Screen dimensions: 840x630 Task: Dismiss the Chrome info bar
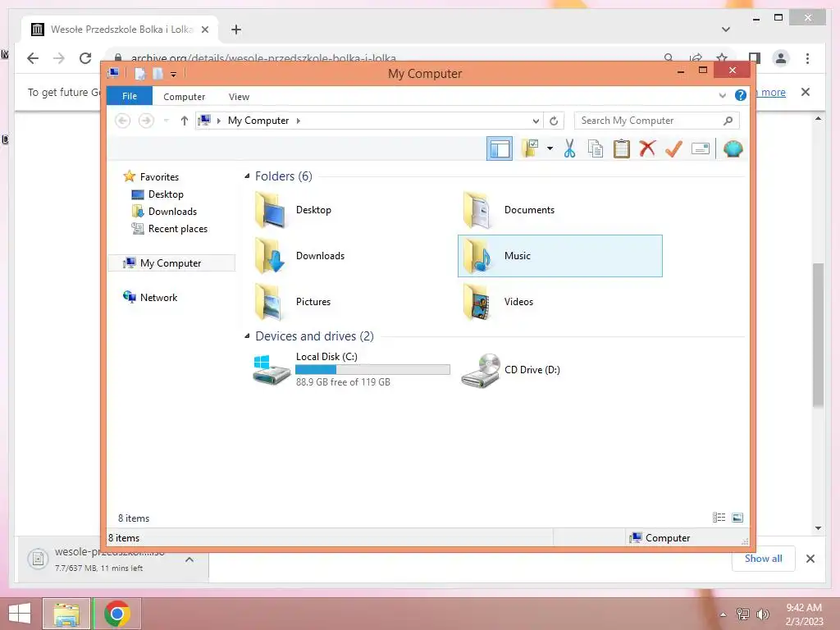point(806,92)
